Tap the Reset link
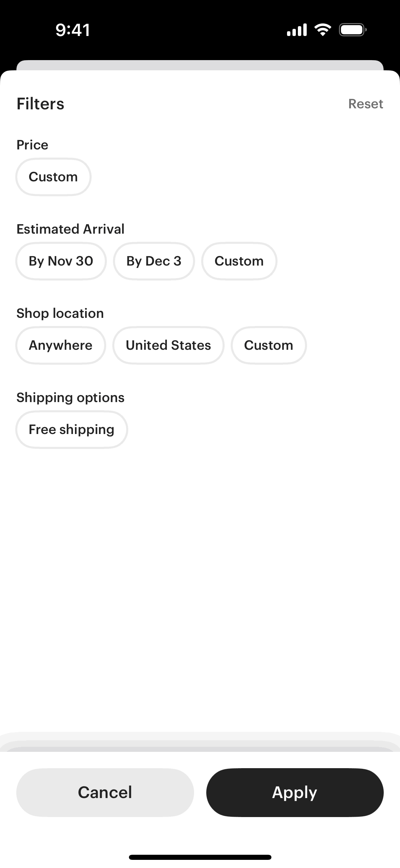Image resolution: width=400 pixels, height=868 pixels. pos(365,104)
